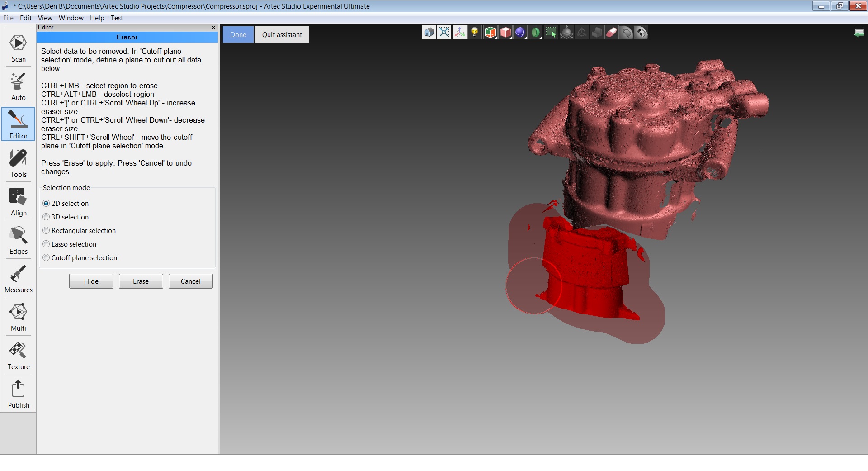
Task: Open the Publish panel in sidebar
Action: coord(19,395)
